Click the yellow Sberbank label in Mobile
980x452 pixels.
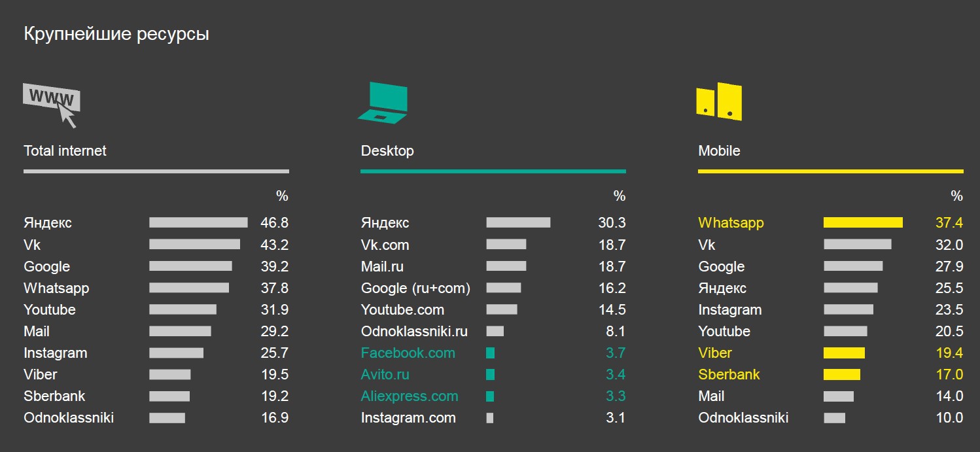pos(729,375)
